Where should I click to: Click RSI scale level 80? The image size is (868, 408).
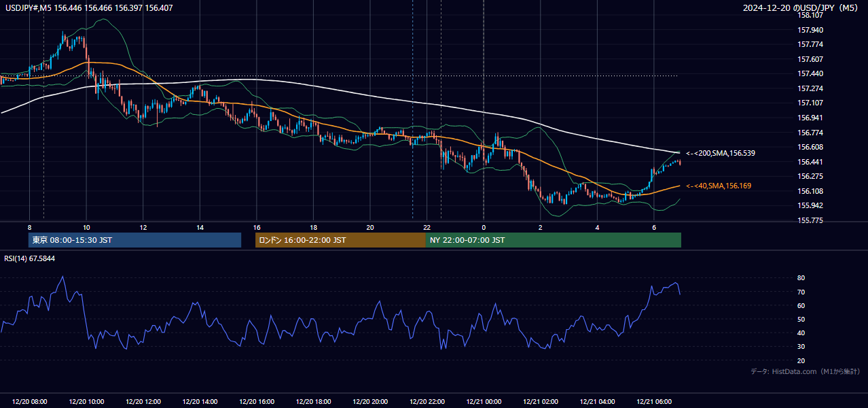pyautogui.click(x=801, y=278)
